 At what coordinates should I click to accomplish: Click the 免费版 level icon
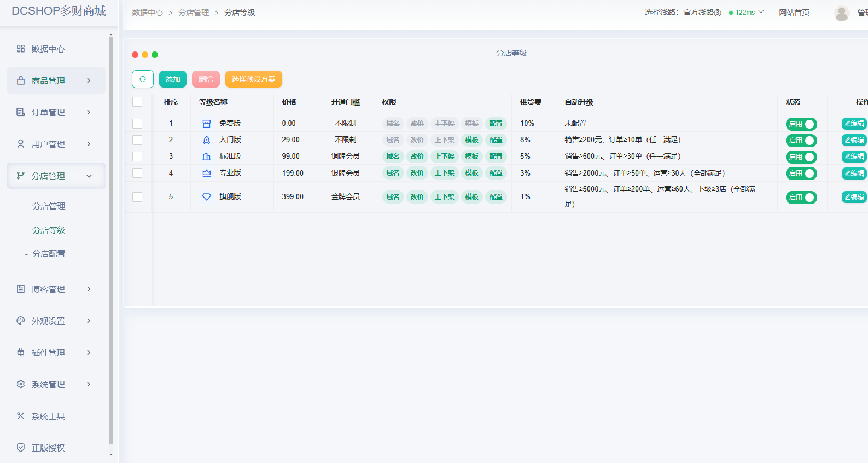(207, 124)
